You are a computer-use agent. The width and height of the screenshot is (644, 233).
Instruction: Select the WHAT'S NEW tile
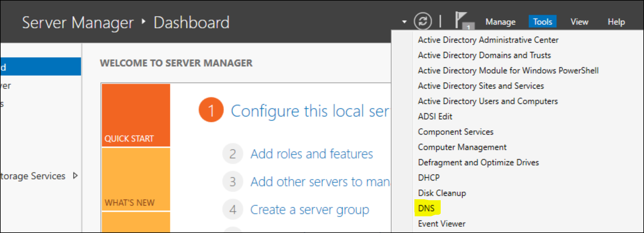pos(136,179)
